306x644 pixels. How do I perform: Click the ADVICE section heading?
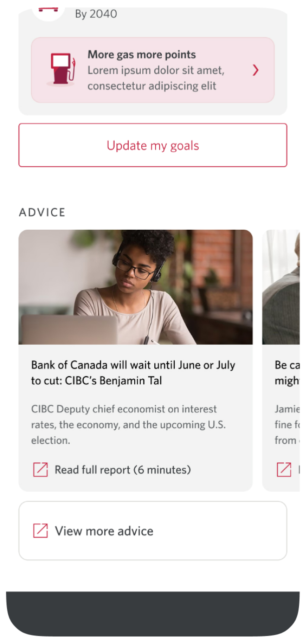coord(43,212)
